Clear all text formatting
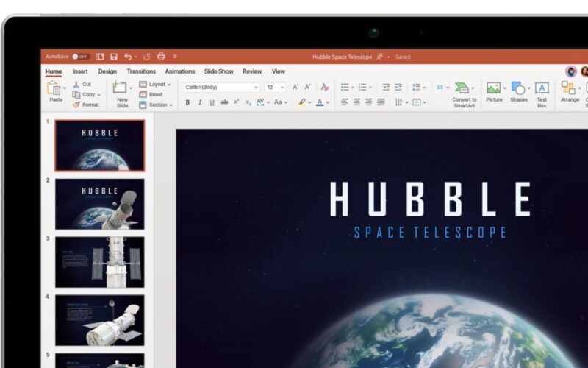The width and height of the screenshot is (588, 368). [325, 87]
